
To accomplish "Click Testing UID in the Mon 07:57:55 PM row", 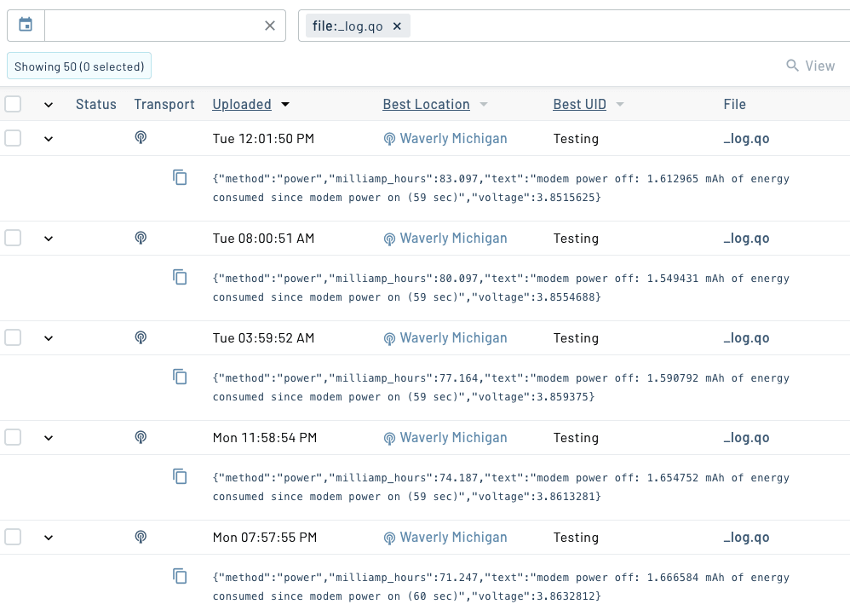I will click(x=576, y=538).
